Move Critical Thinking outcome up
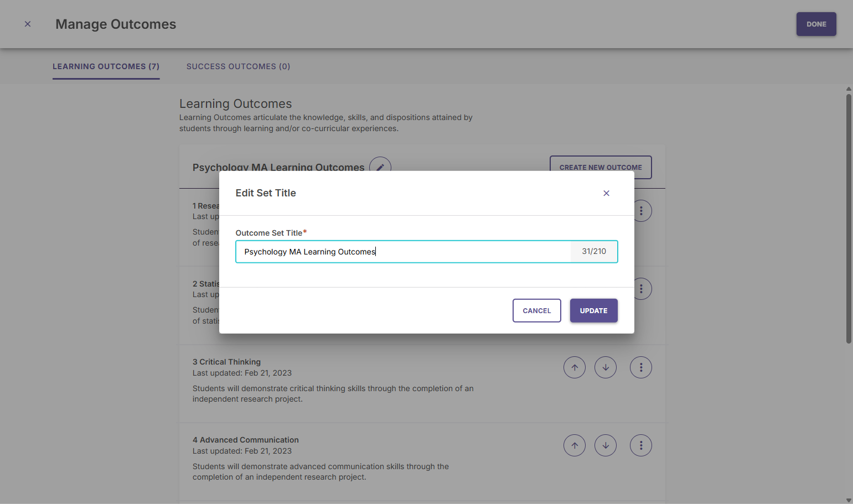The height and width of the screenshot is (504, 853). 575,367
